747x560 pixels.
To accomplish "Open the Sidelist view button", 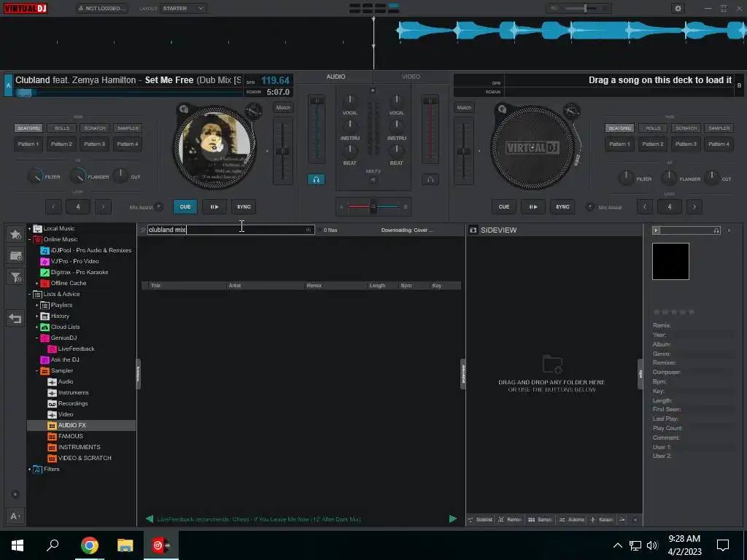I will [x=480, y=519].
